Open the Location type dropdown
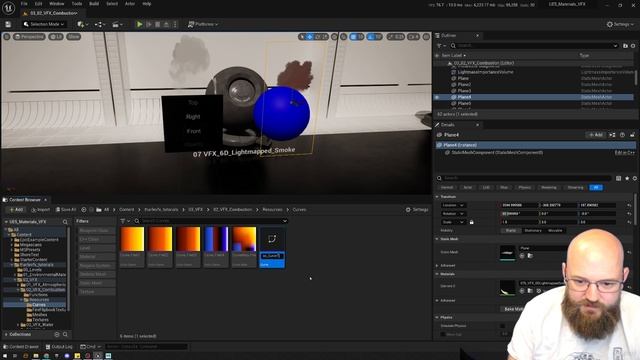Image resolution: width=640 pixels, height=360 pixels. (x=453, y=205)
